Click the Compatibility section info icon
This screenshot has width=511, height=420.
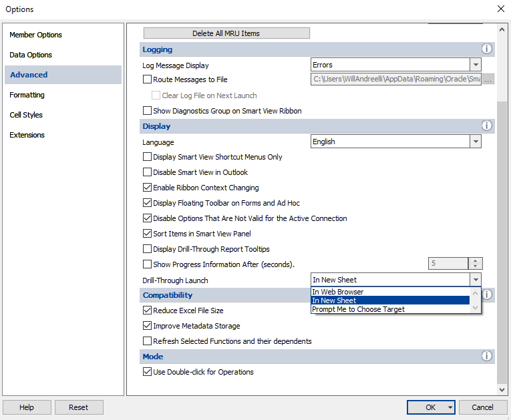[x=488, y=295]
